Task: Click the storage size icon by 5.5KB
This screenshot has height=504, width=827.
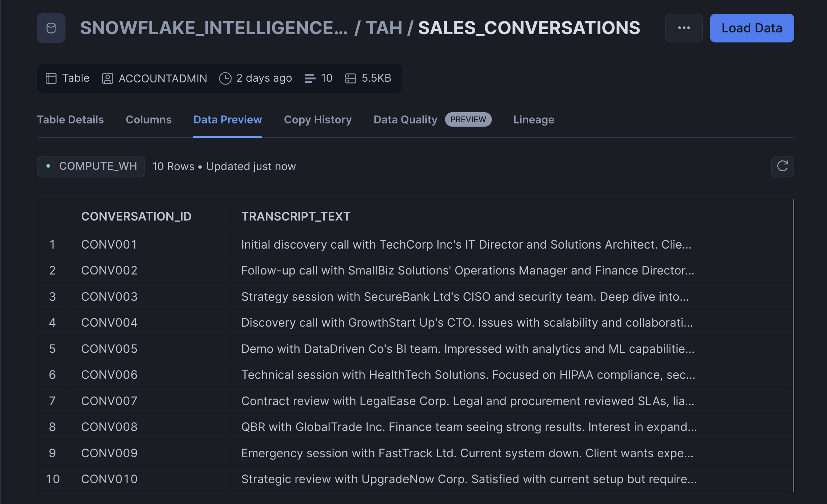Action: (350, 78)
